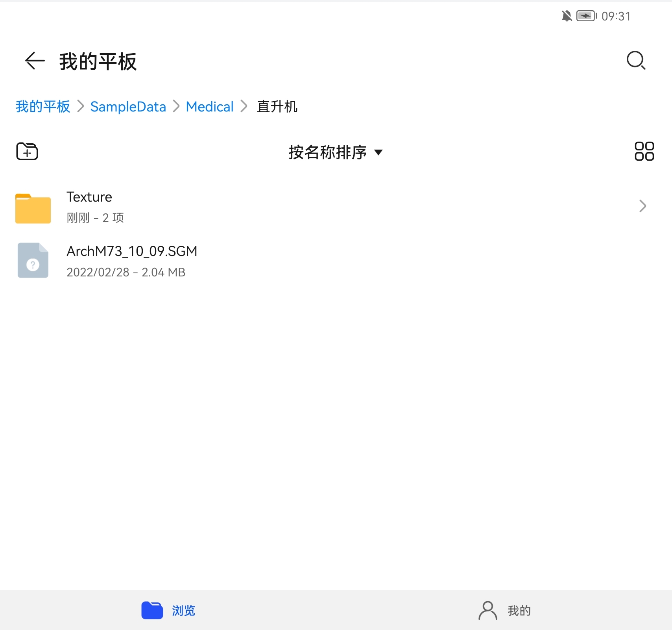
Task: Go to 我的平板 in the breadcrumb
Action: [43, 107]
